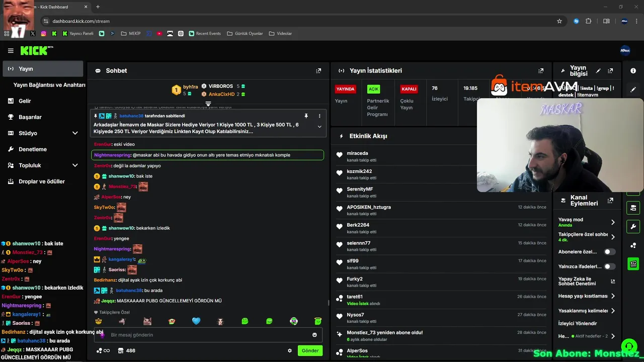Image resolution: width=644 pixels, height=362 pixels.
Task: Click kozmik242 follower entry
Action: click(359, 171)
